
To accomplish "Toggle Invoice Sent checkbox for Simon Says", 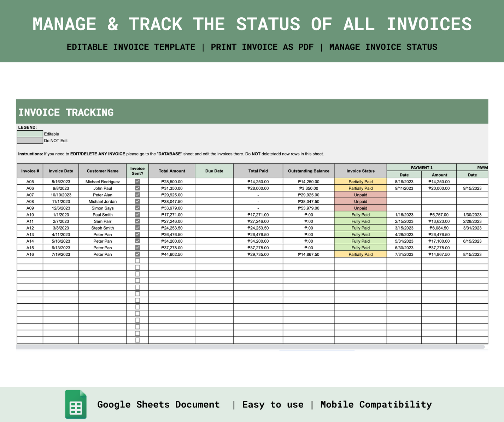I will pos(137,208).
